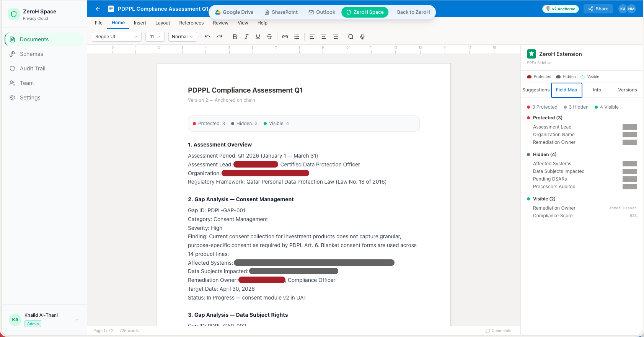Click the Share button
This screenshot has width=644, height=337.
(x=598, y=9)
